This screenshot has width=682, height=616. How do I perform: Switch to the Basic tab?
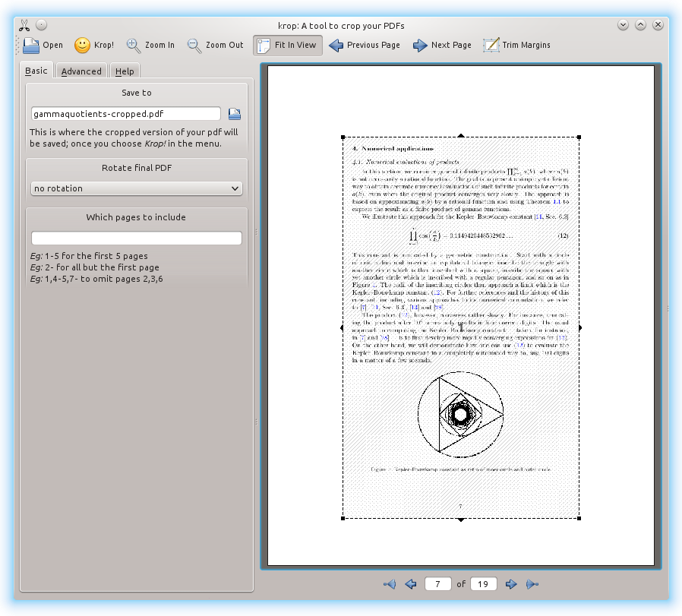(x=36, y=71)
